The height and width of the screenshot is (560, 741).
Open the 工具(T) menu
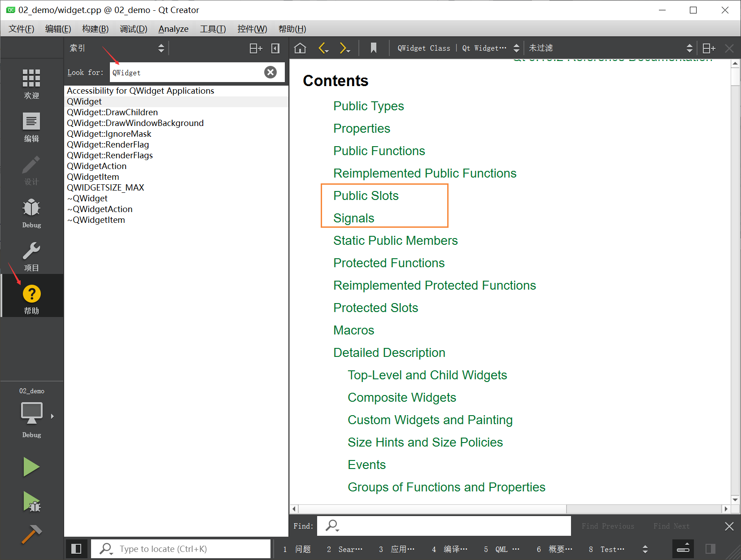pyautogui.click(x=213, y=29)
